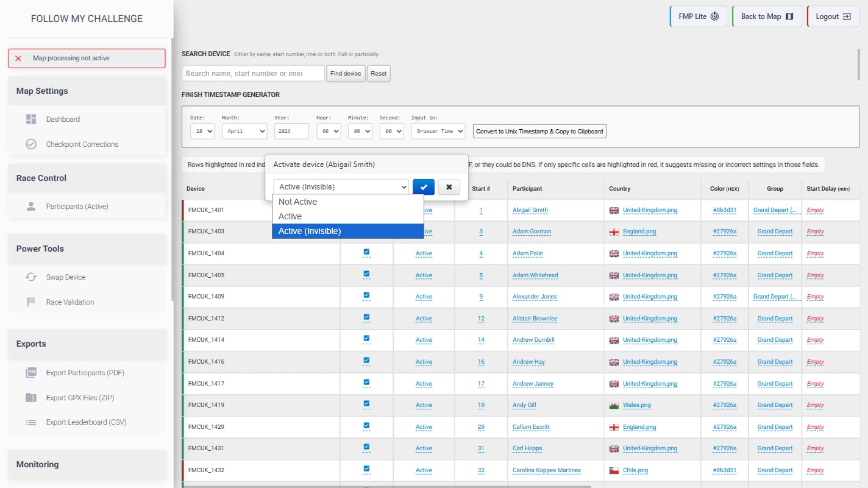The height and width of the screenshot is (488, 868).
Task: Click the Checkpoint Corrections checkmark icon
Action: tap(31, 144)
